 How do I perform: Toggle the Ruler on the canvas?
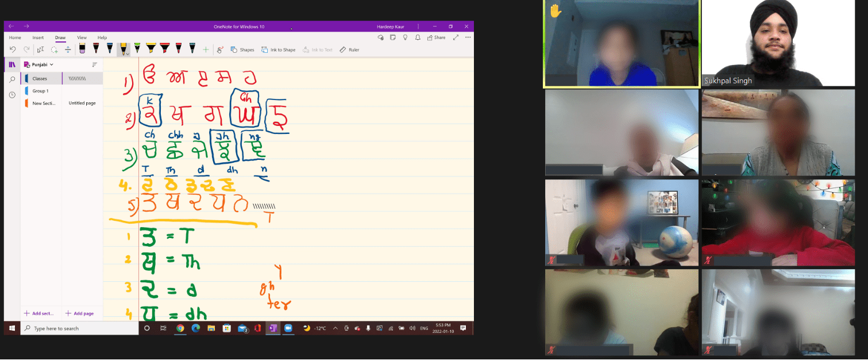(349, 50)
